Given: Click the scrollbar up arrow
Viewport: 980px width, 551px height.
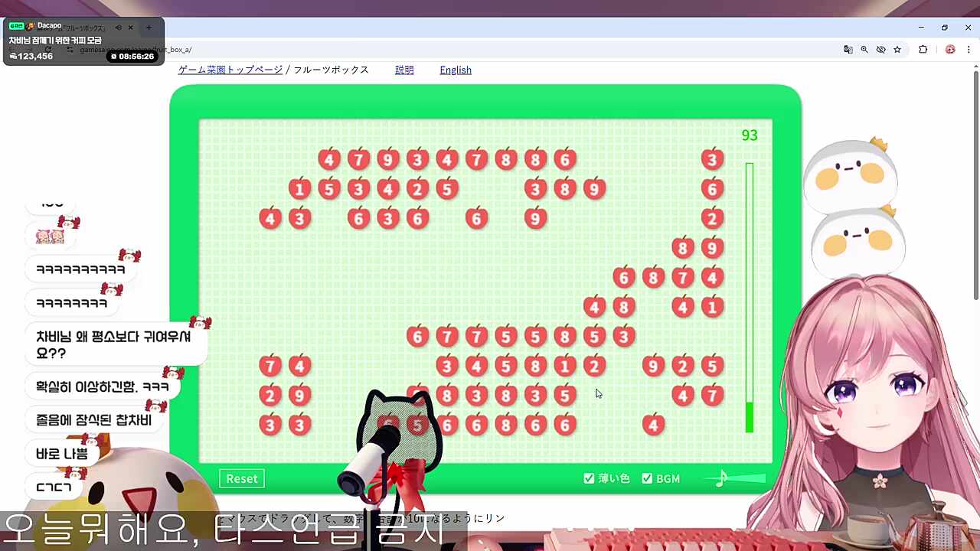Looking at the screenshot, I should pos(976,67).
